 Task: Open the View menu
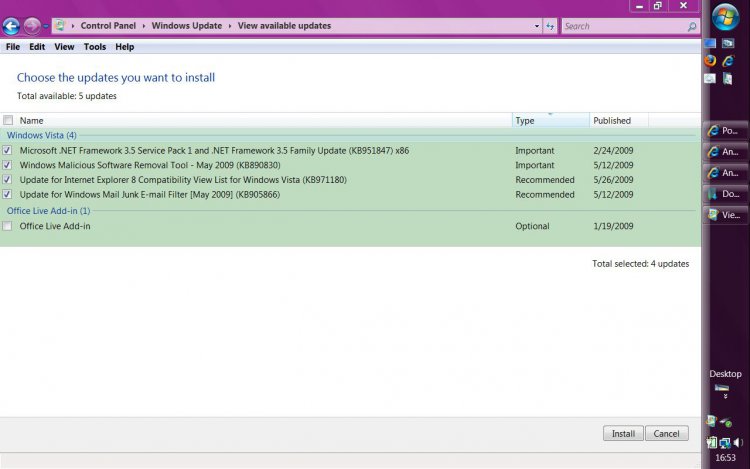64,47
